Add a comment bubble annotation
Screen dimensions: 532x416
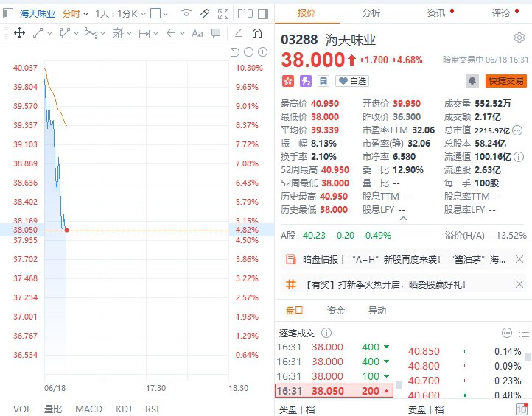pos(216,33)
